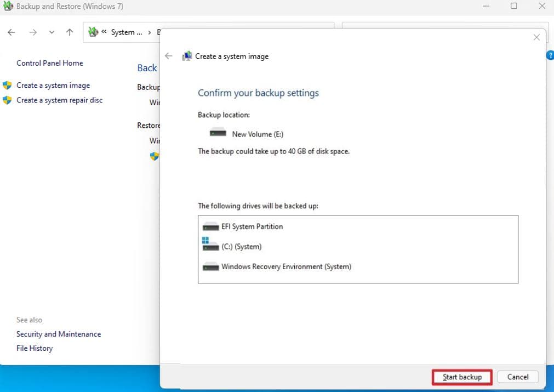Click the shield icon beside Create a system repair disc
Viewport: 554px width, 392px height.
[x=7, y=100]
